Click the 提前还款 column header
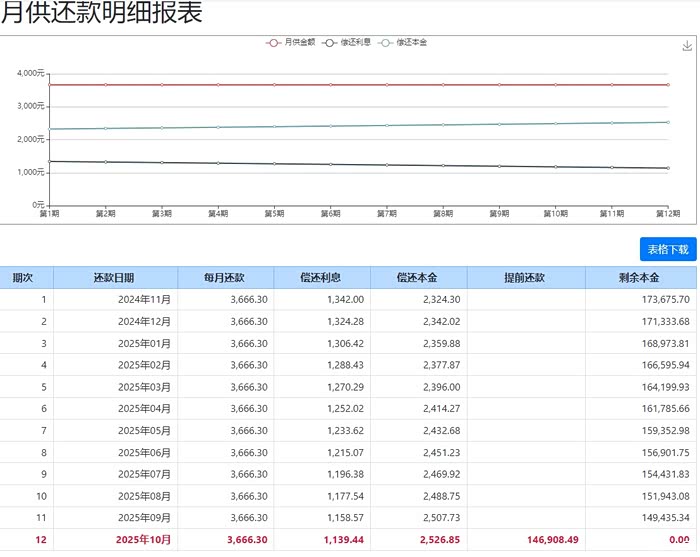This screenshot has width=700, height=557. pos(525,278)
